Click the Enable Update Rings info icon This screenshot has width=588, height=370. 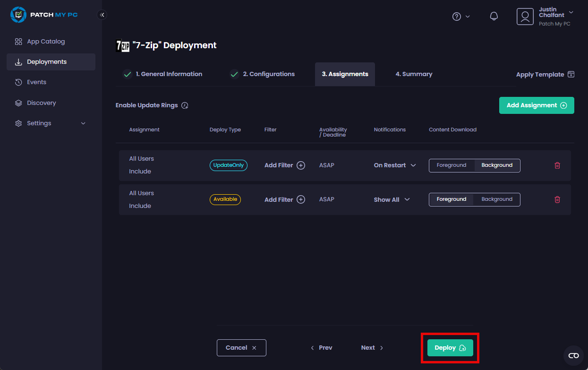[x=185, y=105]
